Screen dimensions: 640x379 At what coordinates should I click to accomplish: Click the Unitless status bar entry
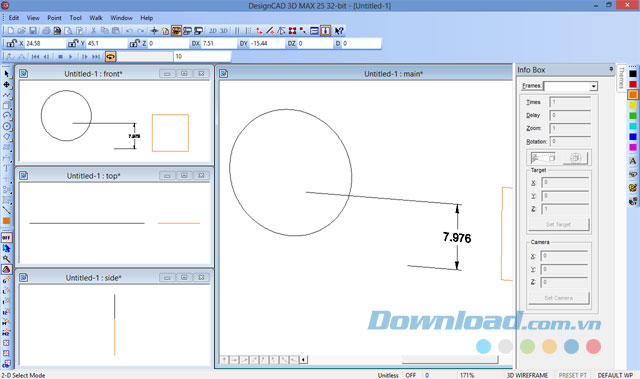(388, 375)
